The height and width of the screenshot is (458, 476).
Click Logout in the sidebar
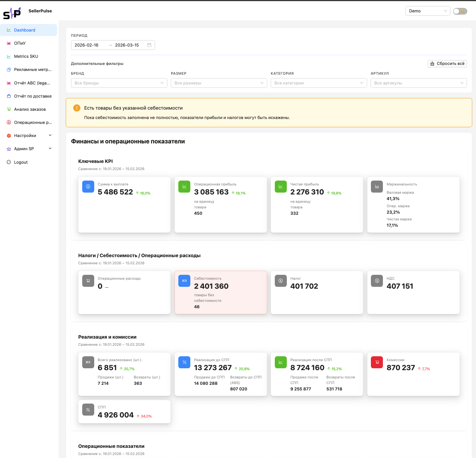21,162
